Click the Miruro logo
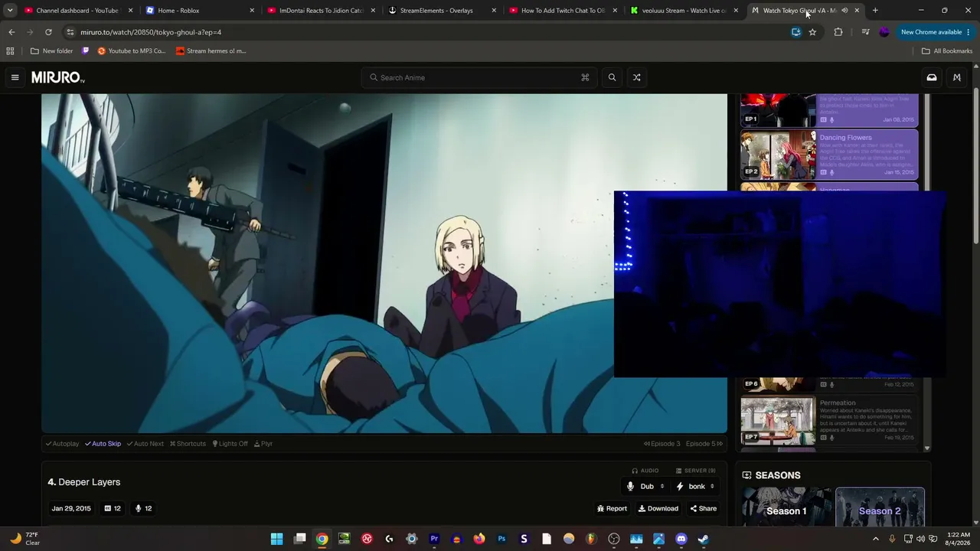Screen dimensions: 980x551 point(58,77)
